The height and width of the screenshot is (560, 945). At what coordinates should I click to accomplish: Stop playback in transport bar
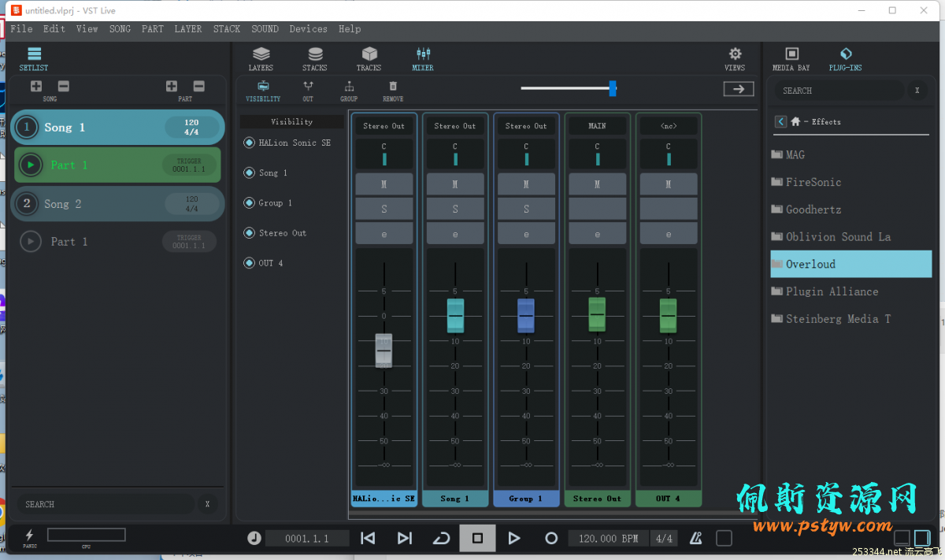point(477,538)
